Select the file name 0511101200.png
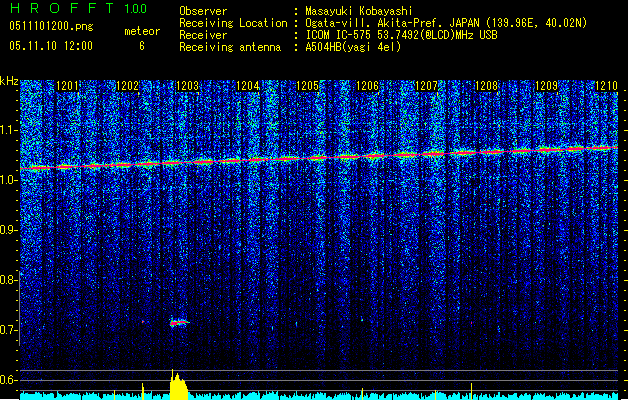Image resolution: width=629 pixels, height=400 pixels. click(x=51, y=26)
